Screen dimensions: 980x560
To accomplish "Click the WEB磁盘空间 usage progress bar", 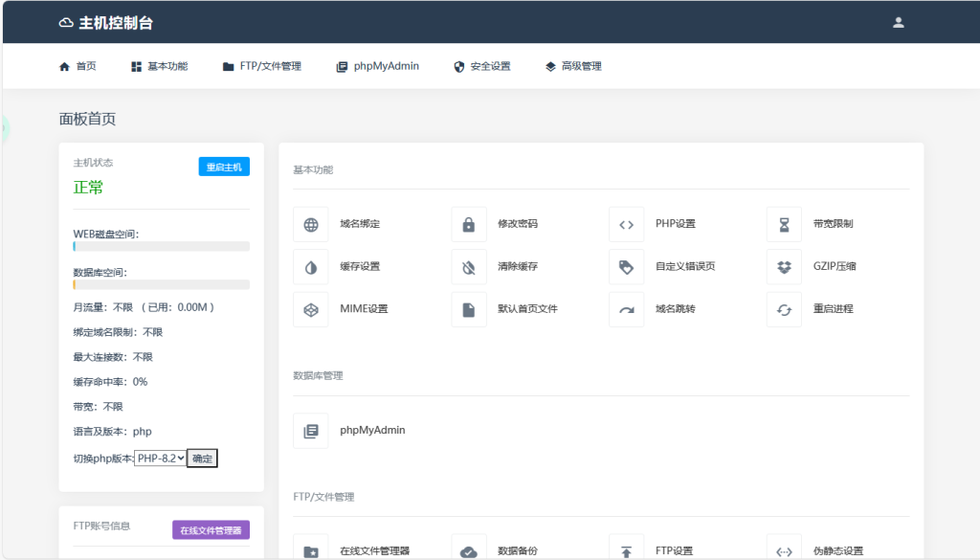I will 161,246.
